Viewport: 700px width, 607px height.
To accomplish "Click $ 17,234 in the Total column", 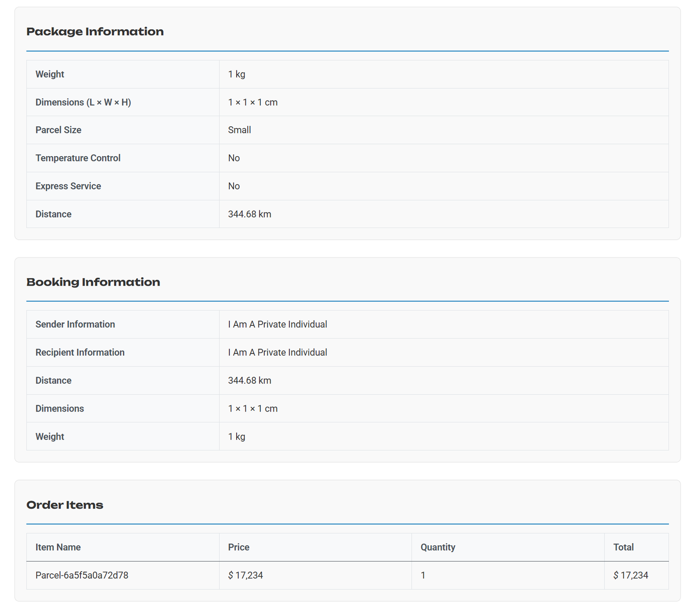I will click(x=631, y=576).
